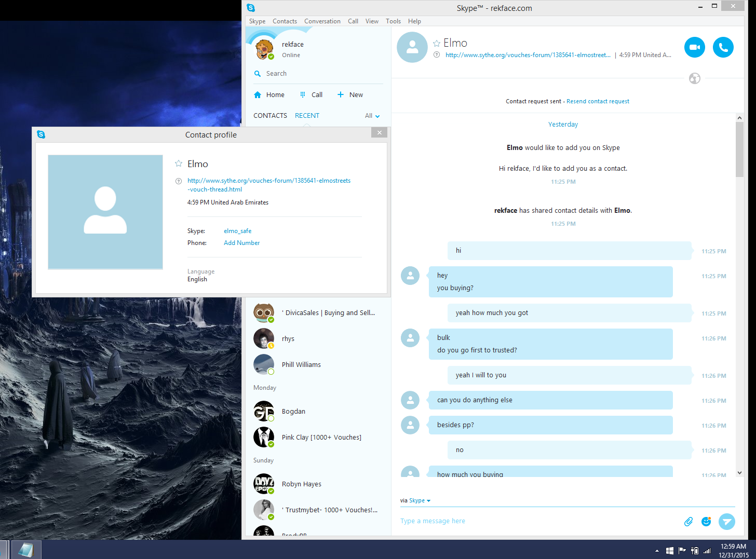Click the round send message button

pyautogui.click(x=727, y=522)
